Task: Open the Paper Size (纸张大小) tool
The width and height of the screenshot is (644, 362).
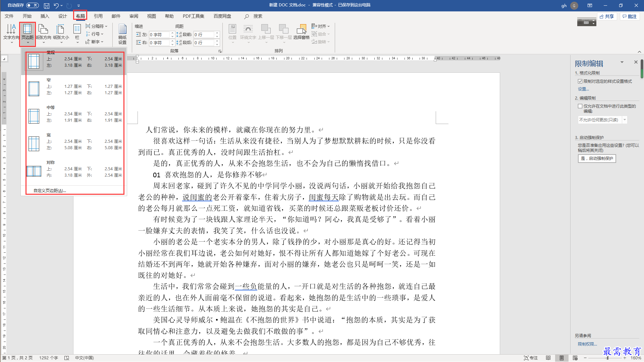Action: click(61, 34)
